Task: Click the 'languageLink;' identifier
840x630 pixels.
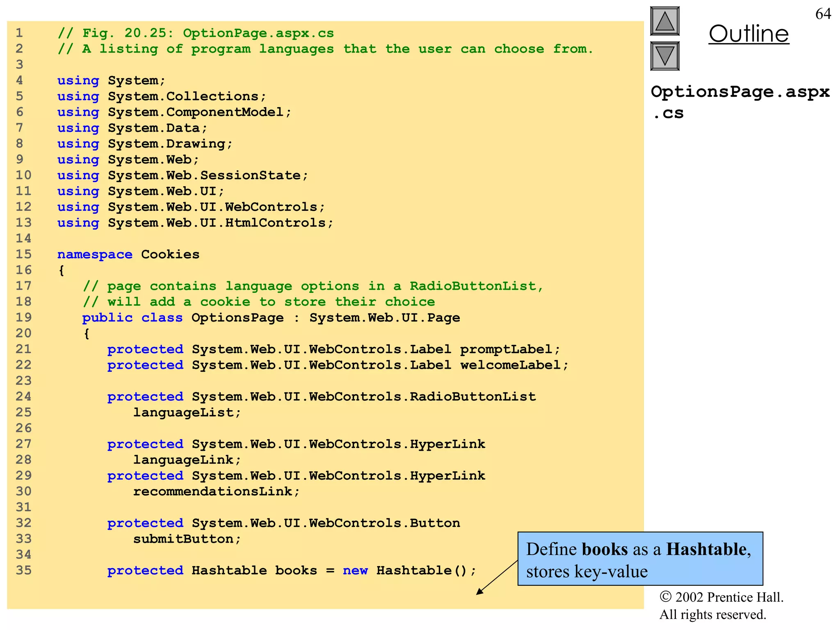Action: point(187,460)
